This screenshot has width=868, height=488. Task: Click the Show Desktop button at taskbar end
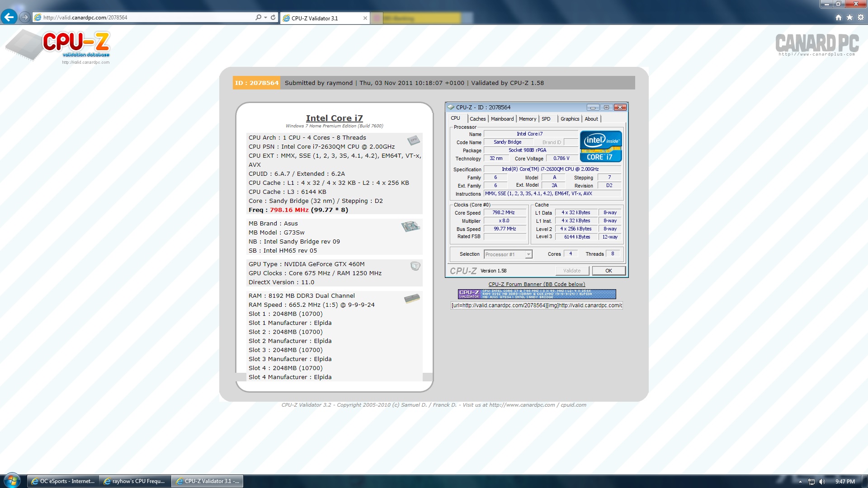pyautogui.click(x=864, y=481)
